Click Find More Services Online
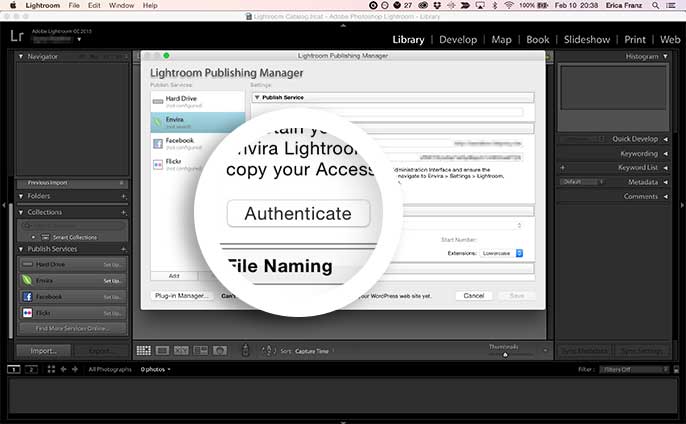The width and height of the screenshot is (686, 424). pyautogui.click(x=72, y=328)
